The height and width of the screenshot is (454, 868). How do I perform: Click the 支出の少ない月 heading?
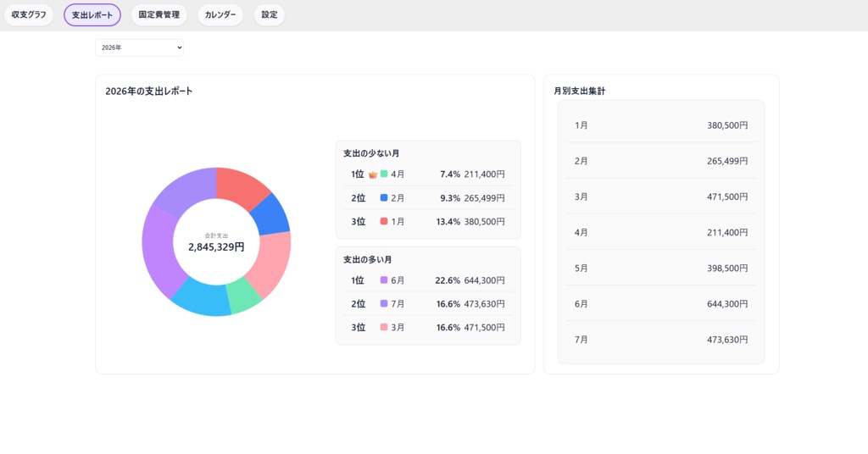[x=371, y=153]
